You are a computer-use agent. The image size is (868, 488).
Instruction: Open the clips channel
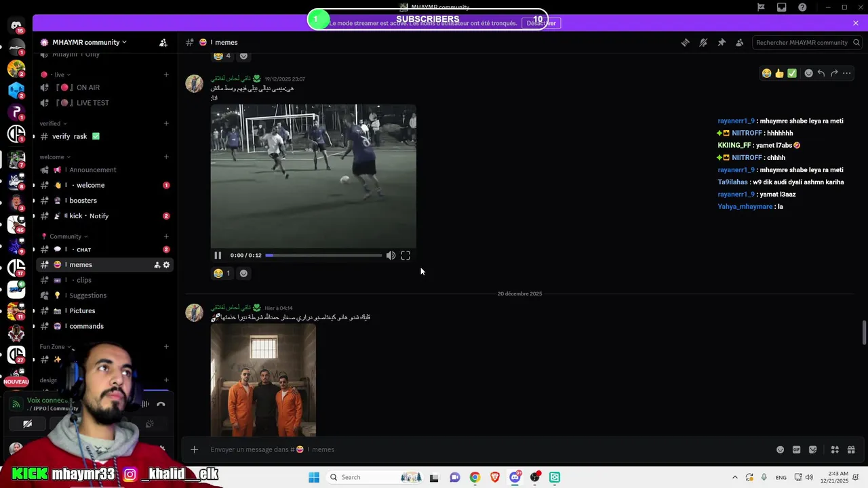point(104,280)
